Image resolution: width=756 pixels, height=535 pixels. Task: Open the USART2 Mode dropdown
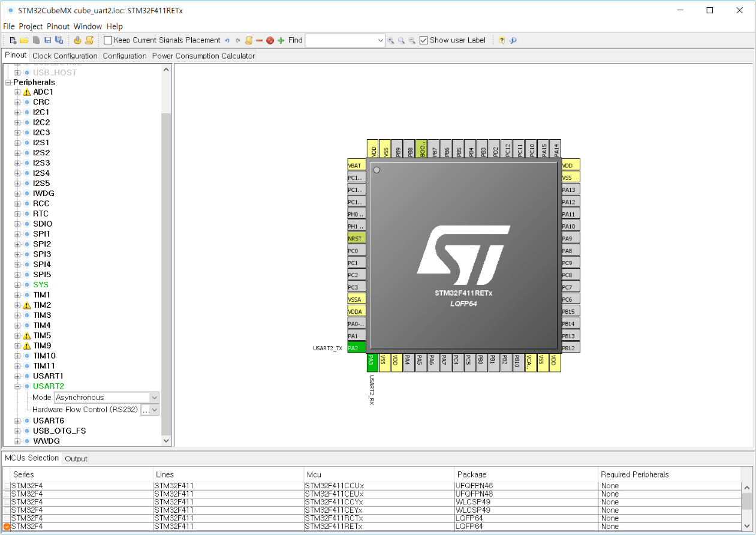pos(155,397)
